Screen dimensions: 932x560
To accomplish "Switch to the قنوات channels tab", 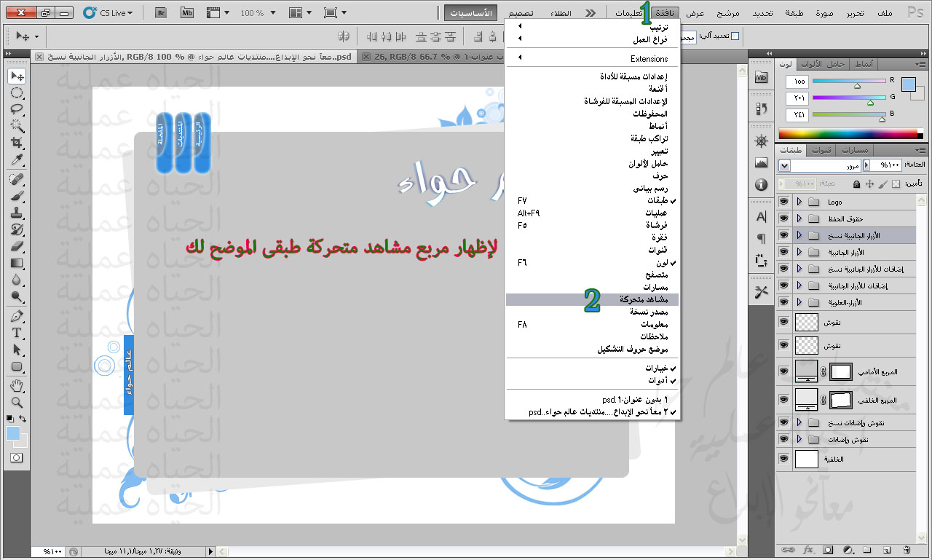I will point(821,150).
